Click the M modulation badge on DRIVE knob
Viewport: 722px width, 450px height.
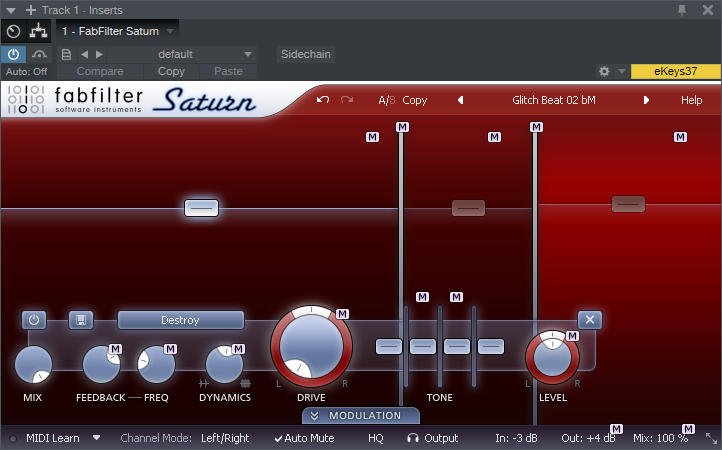coord(342,314)
